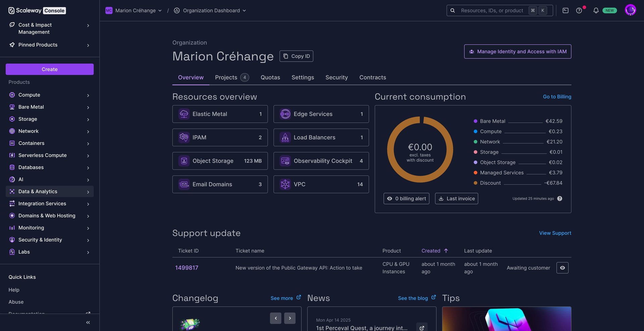Viewport: 644px width, 331px height.
Task: Open the notifications bell icon
Action: [596, 11]
